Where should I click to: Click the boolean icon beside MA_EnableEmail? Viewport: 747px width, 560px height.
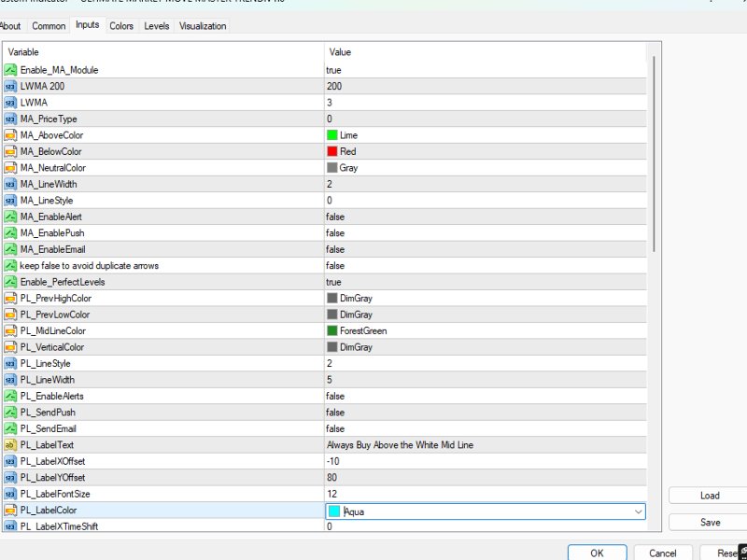(10, 249)
